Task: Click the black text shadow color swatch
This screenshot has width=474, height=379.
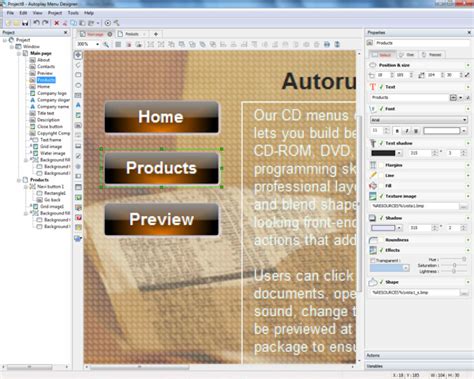Action: [383, 153]
